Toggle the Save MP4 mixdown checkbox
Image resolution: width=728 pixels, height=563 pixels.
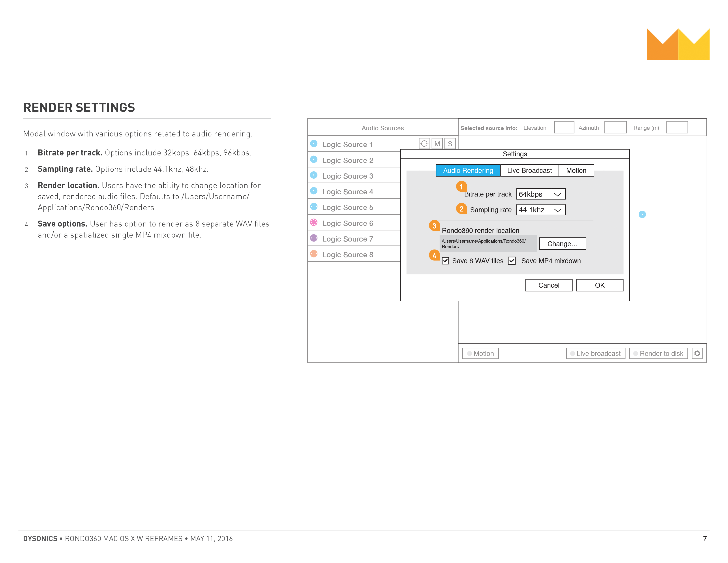point(512,261)
